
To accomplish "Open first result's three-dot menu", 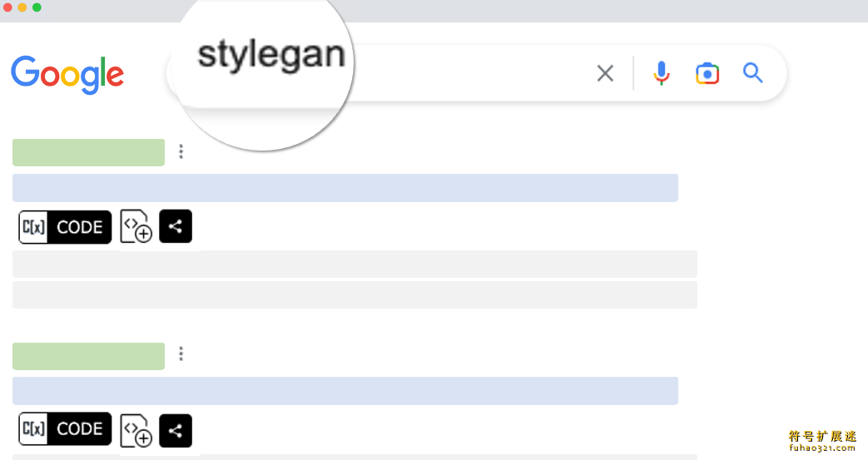I will point(181,151).
